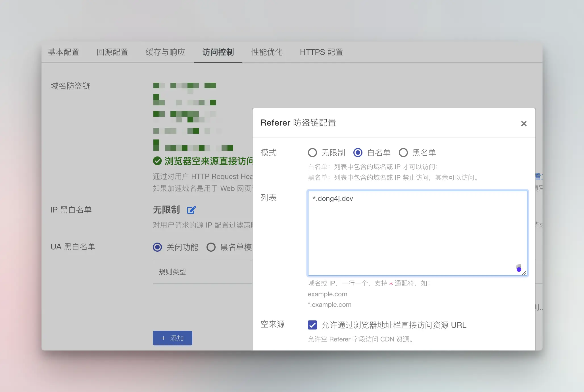Select UA 关闭功能 radio button
The height and width of the screenshot is (392, 584).
[x=157, y=247]
